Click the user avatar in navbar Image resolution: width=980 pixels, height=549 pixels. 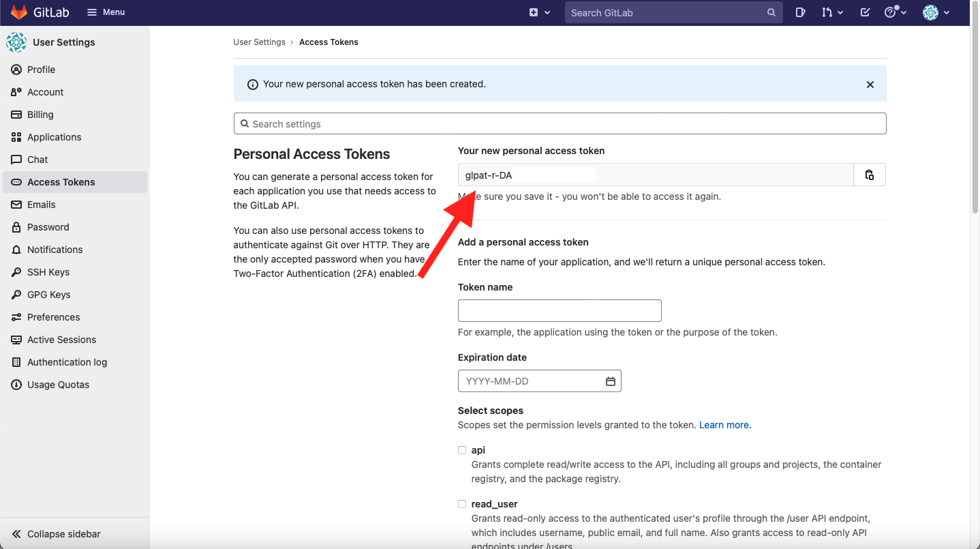point(930,12)
